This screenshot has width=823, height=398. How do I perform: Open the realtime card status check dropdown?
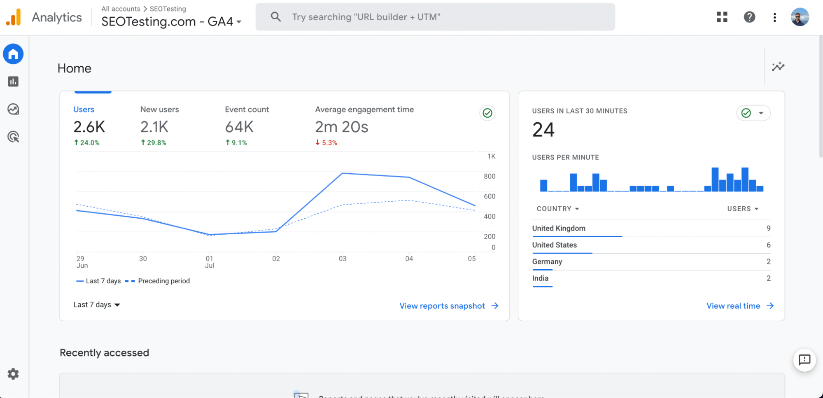pyautogui.click(x=753, y=113)
